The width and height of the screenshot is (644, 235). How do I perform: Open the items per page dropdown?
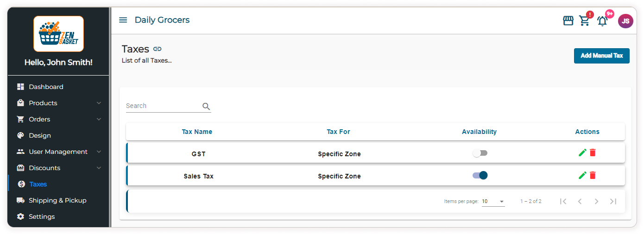coord(493,202)
